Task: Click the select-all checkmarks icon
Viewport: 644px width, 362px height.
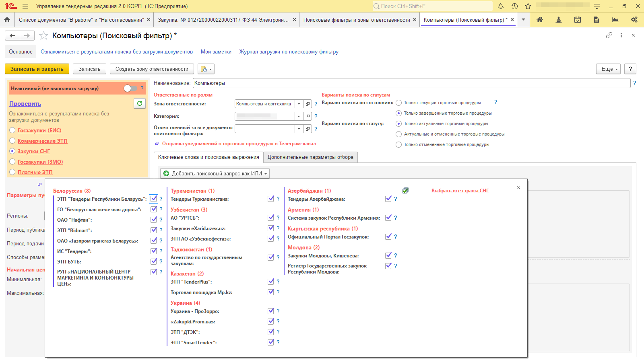Action: pos(405,191)
